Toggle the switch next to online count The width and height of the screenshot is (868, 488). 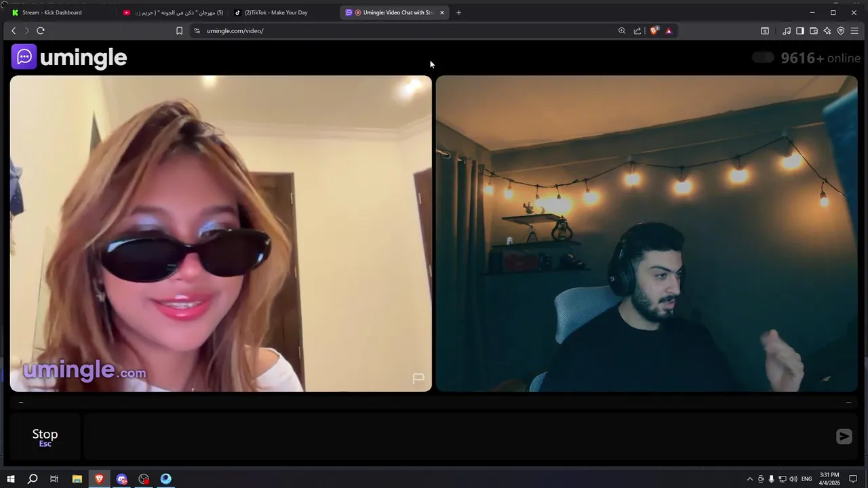tap(763, 58)
